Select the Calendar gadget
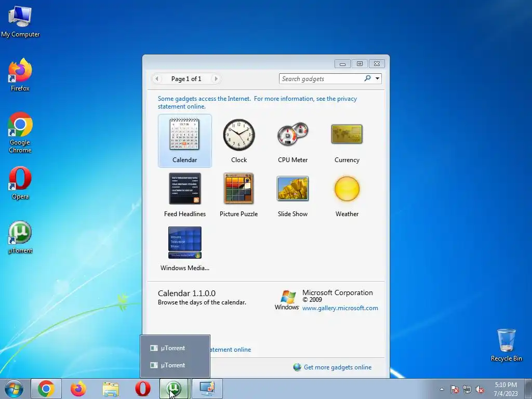The width and height of the screenshot is (532, 399). coord(184,140)
